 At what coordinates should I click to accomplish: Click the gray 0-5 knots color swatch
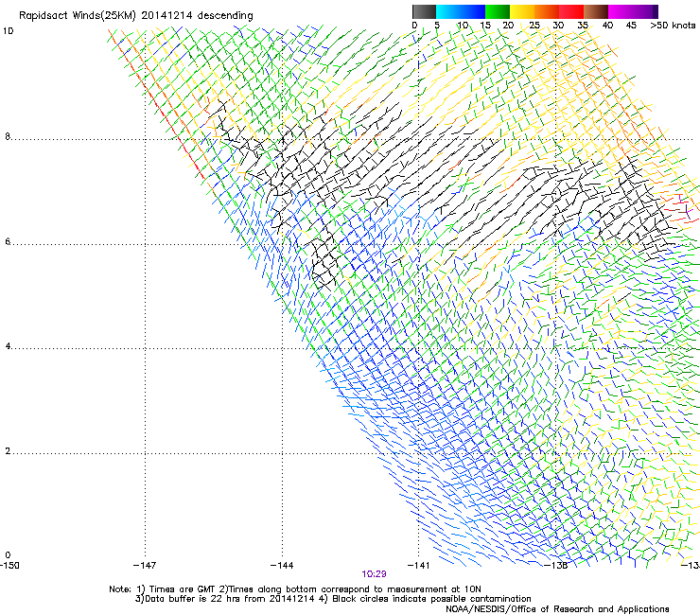[424, 11]
